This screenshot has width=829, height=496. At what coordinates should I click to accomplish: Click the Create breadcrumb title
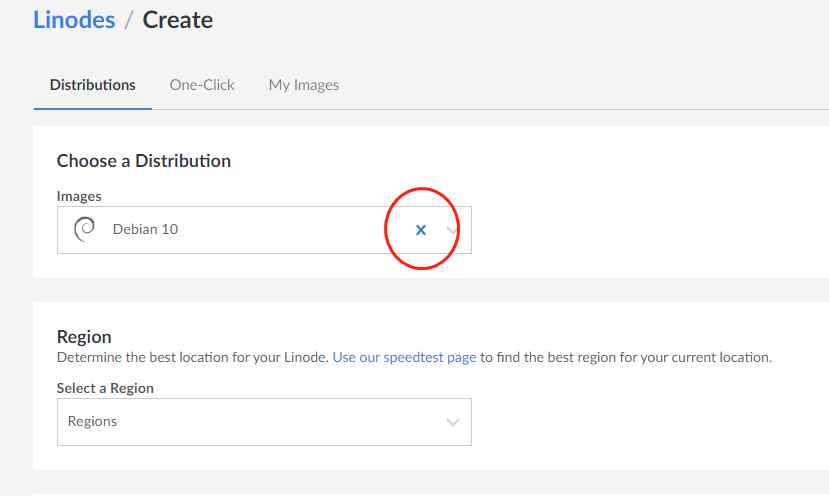tap(178, 20)
